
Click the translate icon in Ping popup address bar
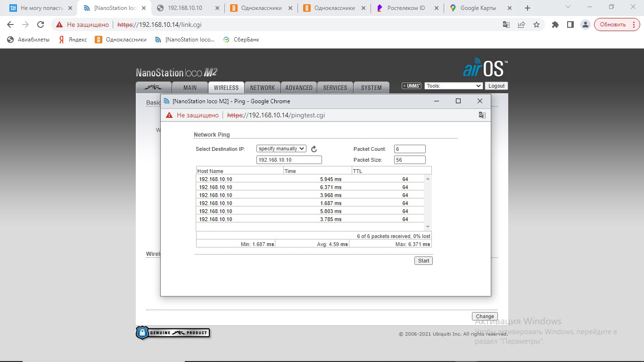click(482, 115)
